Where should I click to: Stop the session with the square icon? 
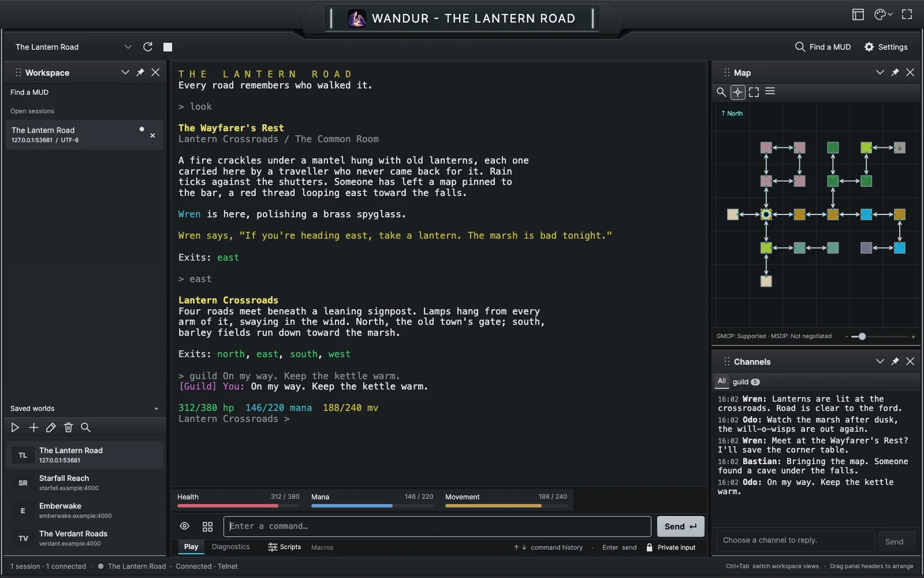tap(167, 47)
